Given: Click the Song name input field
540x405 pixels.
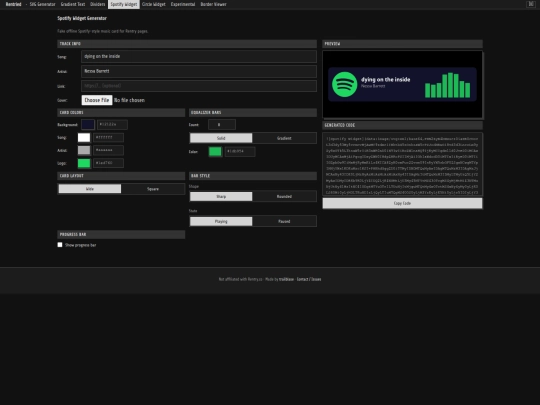Looking at the screenshot, I should click(x=199, y=56).
